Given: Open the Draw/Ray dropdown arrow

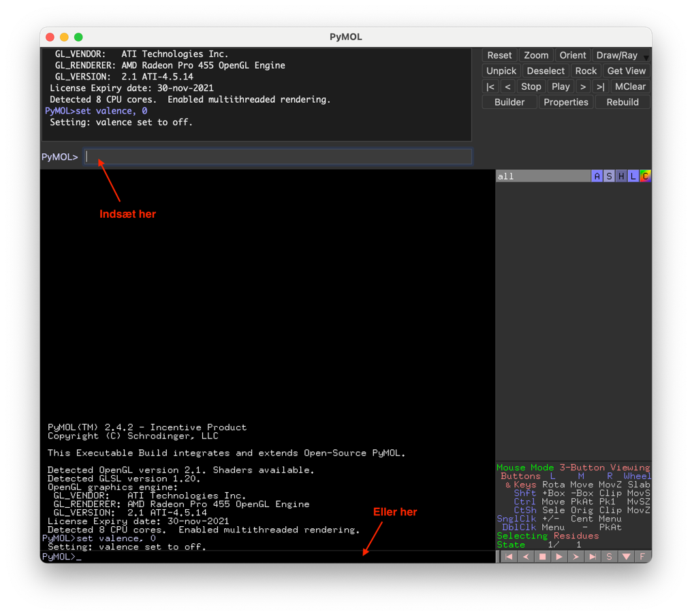Looking at the screenshot, I should pos(646,57).
